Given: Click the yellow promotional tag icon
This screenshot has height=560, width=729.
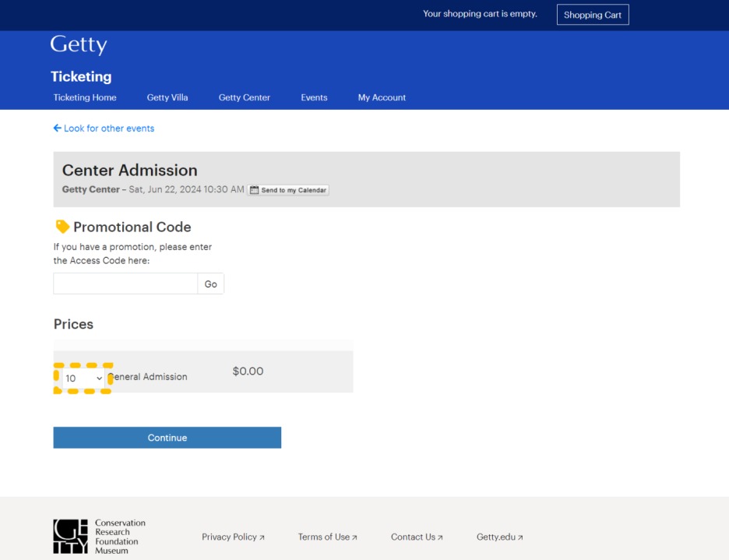Looking at the screenshot, I should click(x=62, y=227).
